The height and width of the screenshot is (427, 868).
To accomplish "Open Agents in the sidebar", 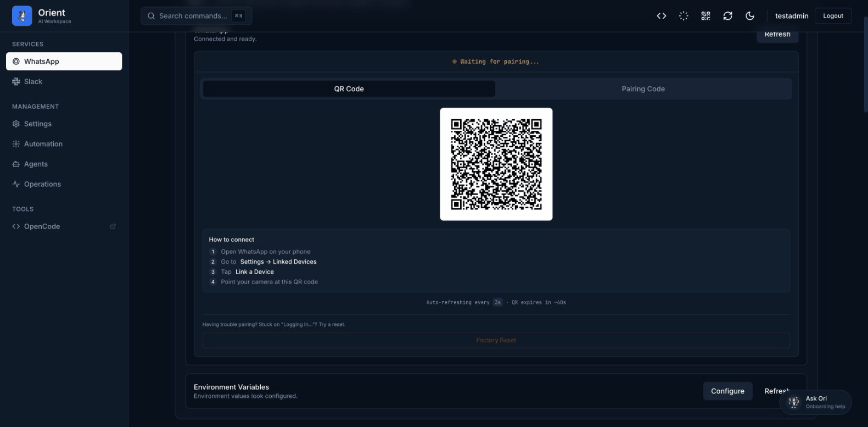I will (x=36, y=164).
